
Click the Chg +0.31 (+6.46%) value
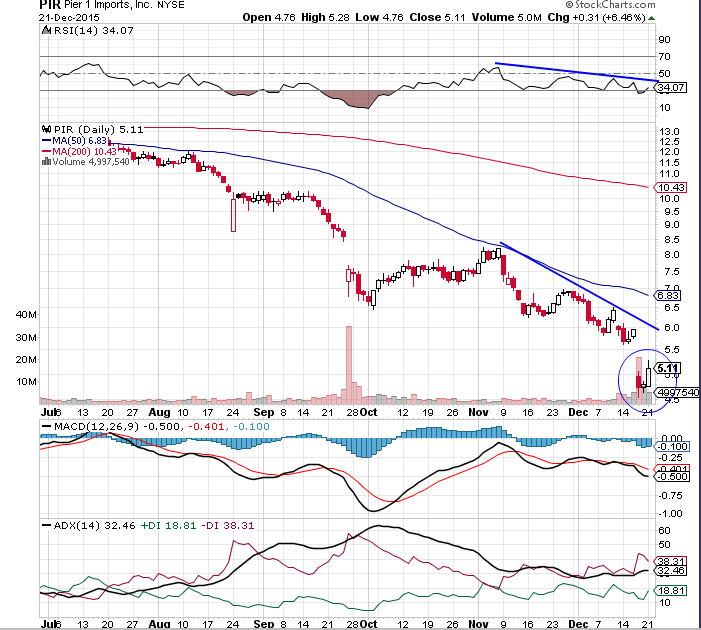pos(597,18)
